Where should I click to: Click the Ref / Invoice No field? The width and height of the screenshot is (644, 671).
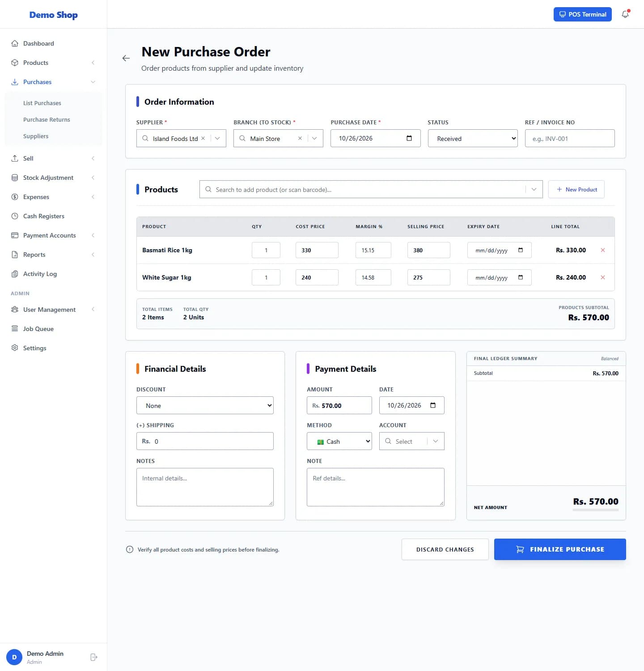pyautogui.click(x=570, y=138)
